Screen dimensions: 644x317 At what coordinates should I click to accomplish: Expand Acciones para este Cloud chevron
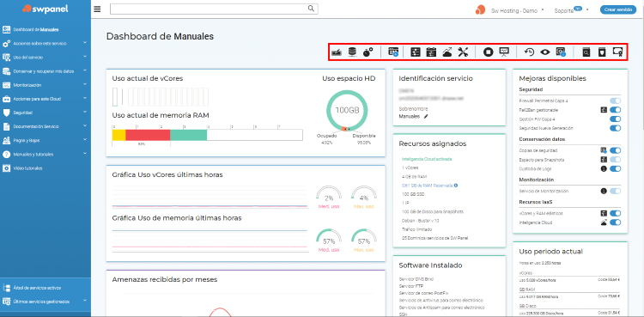(x=85, y=99)
